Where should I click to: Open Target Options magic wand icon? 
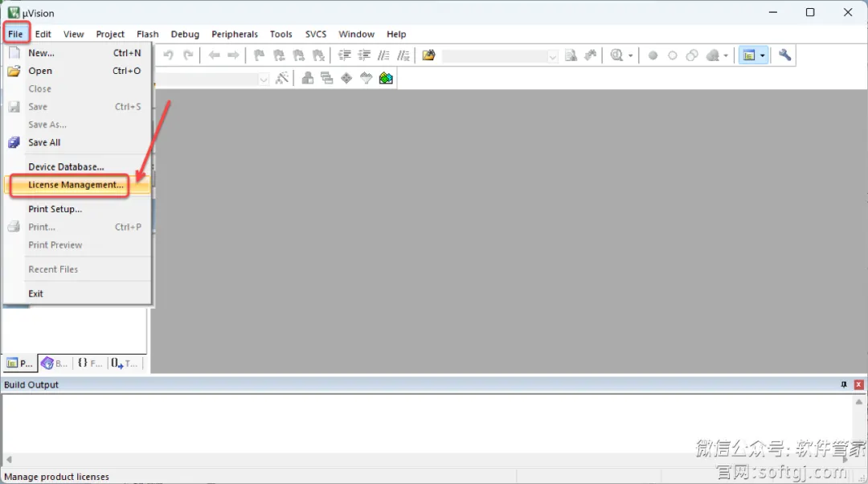[282, 78]
